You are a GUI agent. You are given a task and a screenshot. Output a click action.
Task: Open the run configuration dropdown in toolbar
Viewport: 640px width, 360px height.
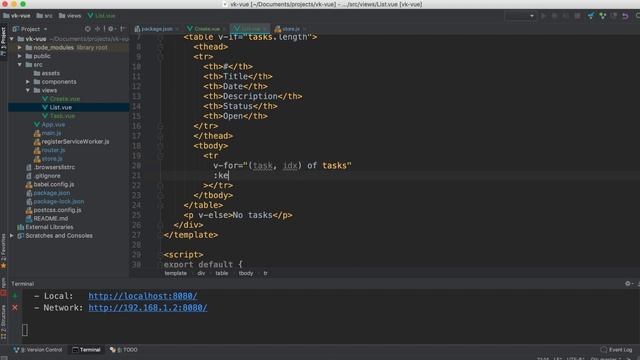point(520,16)
